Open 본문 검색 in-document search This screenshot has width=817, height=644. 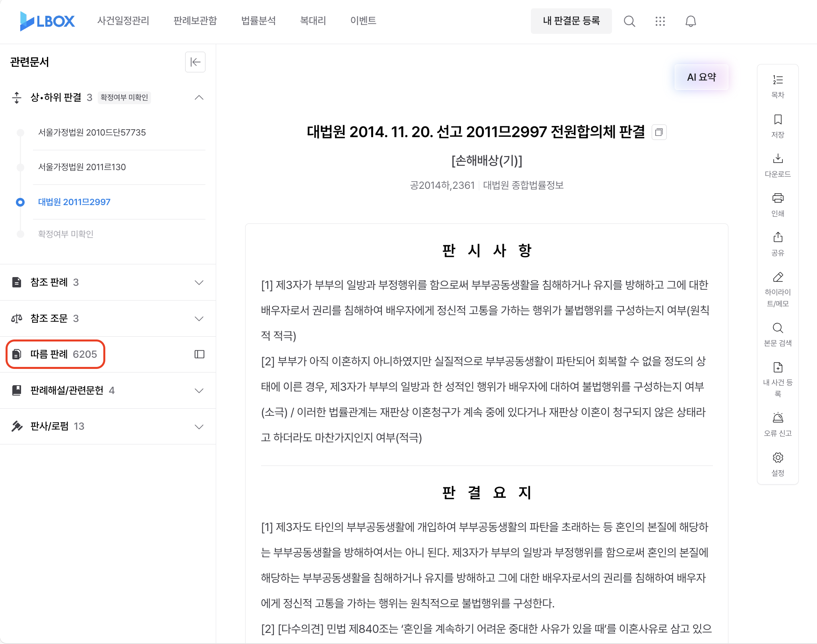pos(778,334)
